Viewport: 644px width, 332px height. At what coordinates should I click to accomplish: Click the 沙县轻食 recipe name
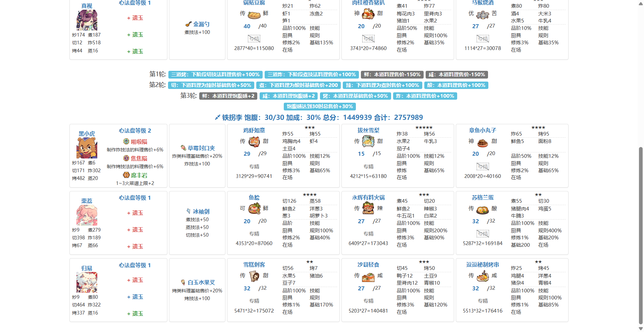click(x=368, y=265)
